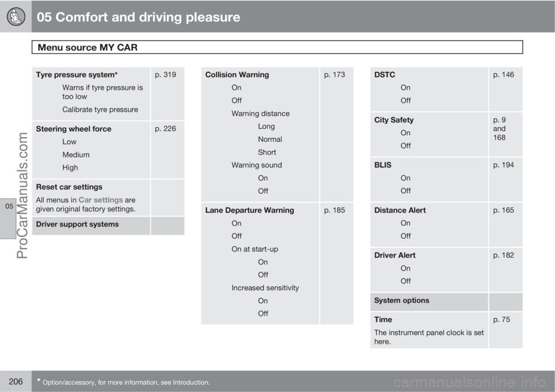Click 'Warning distance' submenu

pyautogui.click(x=261, y=114)
